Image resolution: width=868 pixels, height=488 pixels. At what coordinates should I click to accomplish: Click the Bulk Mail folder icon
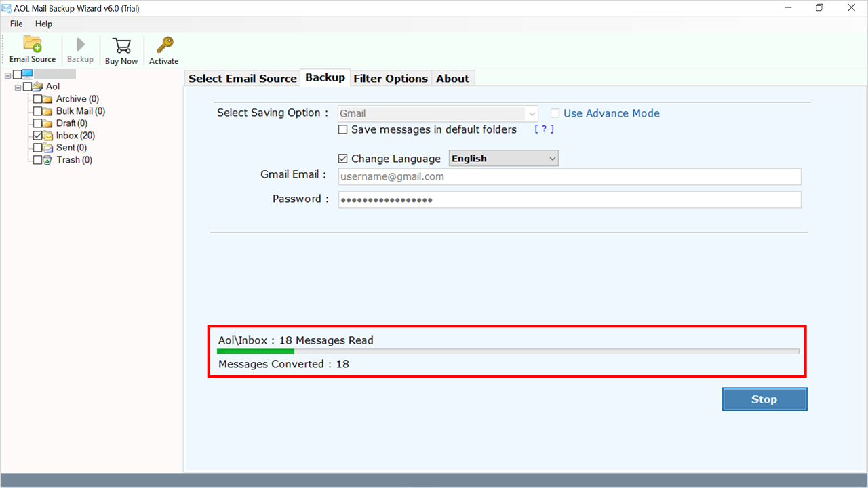click(47, 111)
